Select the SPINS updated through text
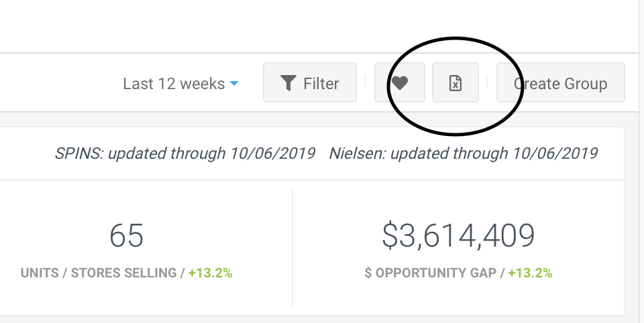This screenshot has width=644, height=323. [x=185, y=153]
